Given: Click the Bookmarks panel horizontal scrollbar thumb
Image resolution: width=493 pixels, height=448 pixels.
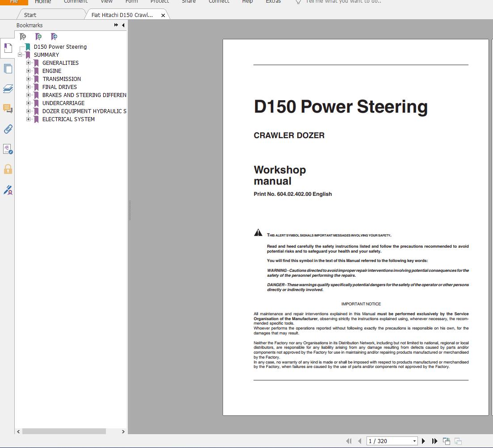Looking at the screenshot, I should [64, 431].
